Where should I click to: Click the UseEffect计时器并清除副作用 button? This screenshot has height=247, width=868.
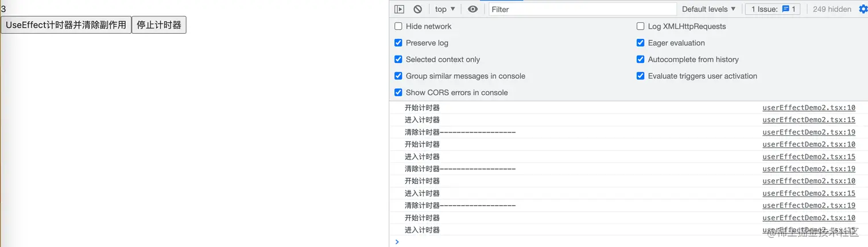(x=66, y=25)
